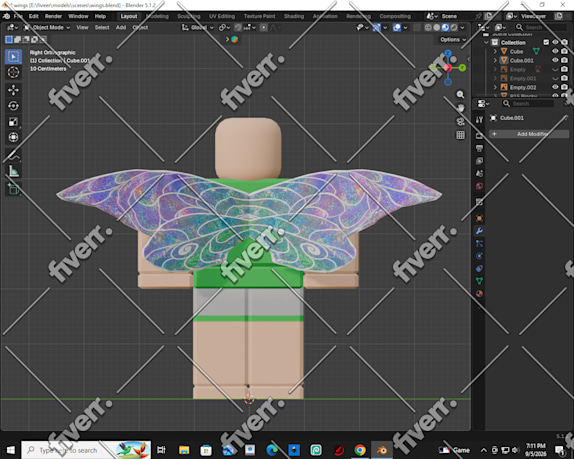Switch to solid viewport shading
Screen dimensions: 574x459
pyautogui.click(x=437, y=27)
